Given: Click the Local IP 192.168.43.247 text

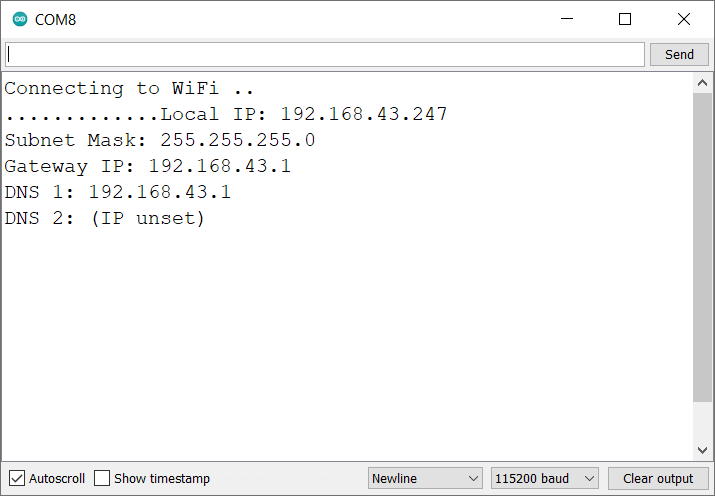Looking at the screenshot, I should tap(304, 114).
